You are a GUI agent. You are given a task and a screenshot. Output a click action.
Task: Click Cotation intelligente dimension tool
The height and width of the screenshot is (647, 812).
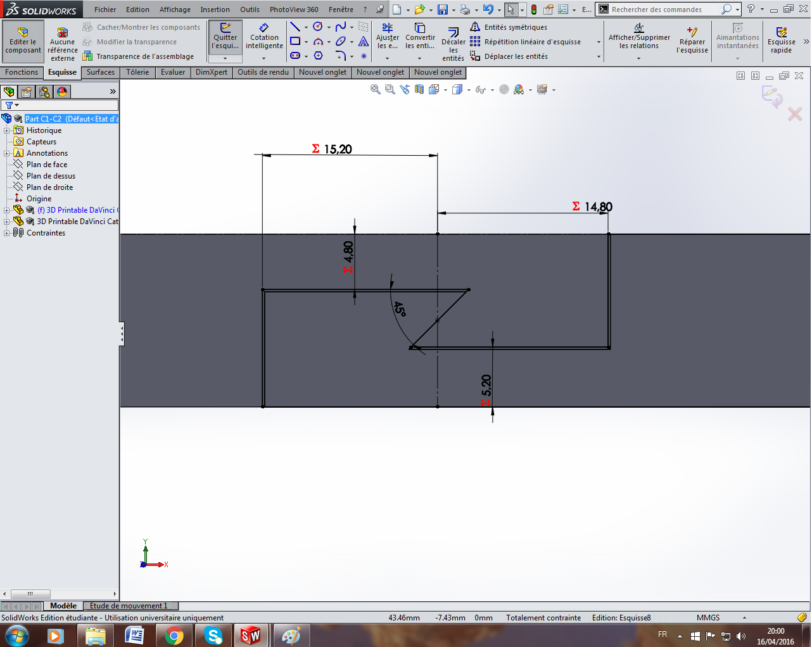(x=264, y=37)
